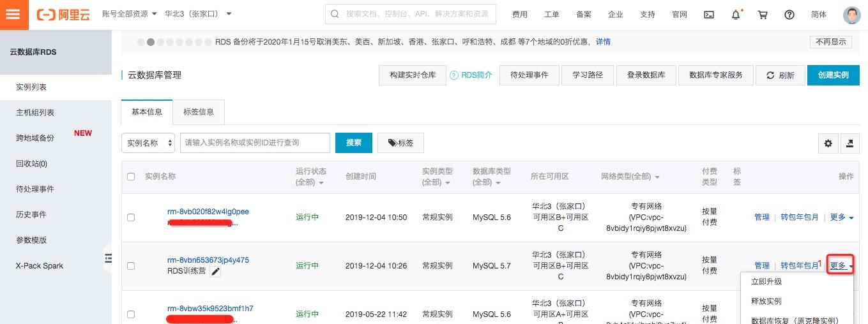868x324 pixels.
Task: Check row rm-8vbn653673jp4y475 checkbox
Action: point(131,266)
